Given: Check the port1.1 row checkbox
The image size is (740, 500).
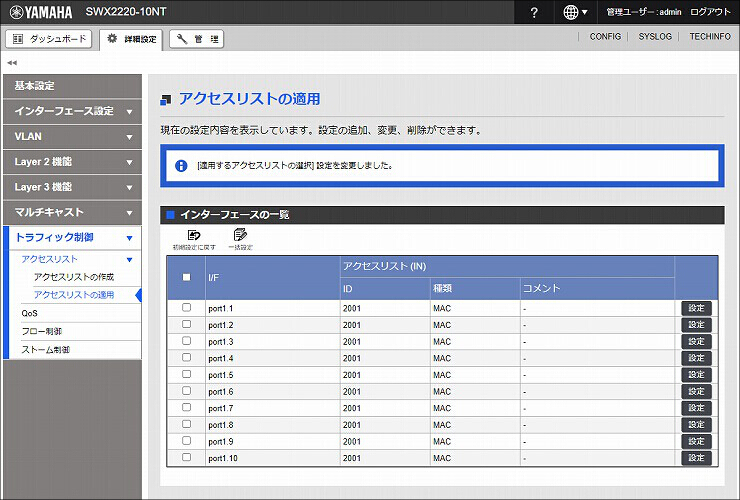Looking at the screenshot, I should click(x=186, y=308).
